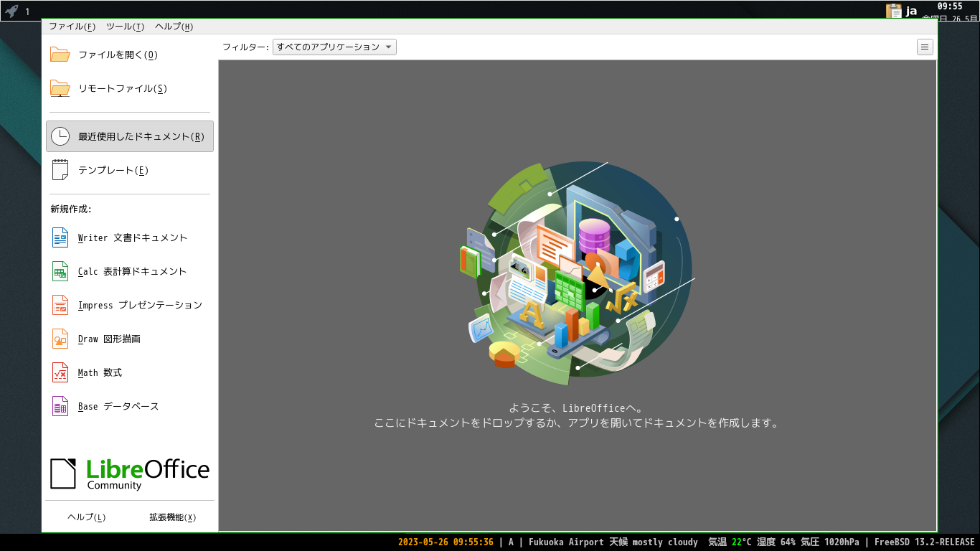This screenshot has width=980, height=551.
Task: Click the Base database icon
Action: 60,406
